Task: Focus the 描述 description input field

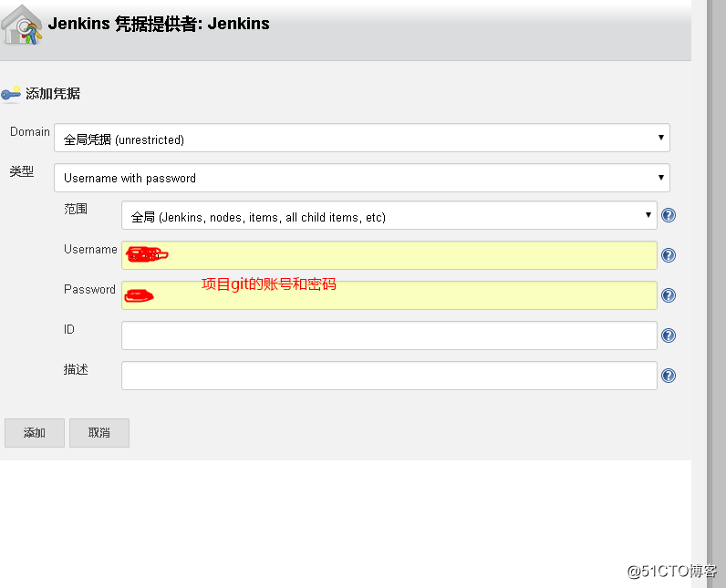Action: pos(389,376)
